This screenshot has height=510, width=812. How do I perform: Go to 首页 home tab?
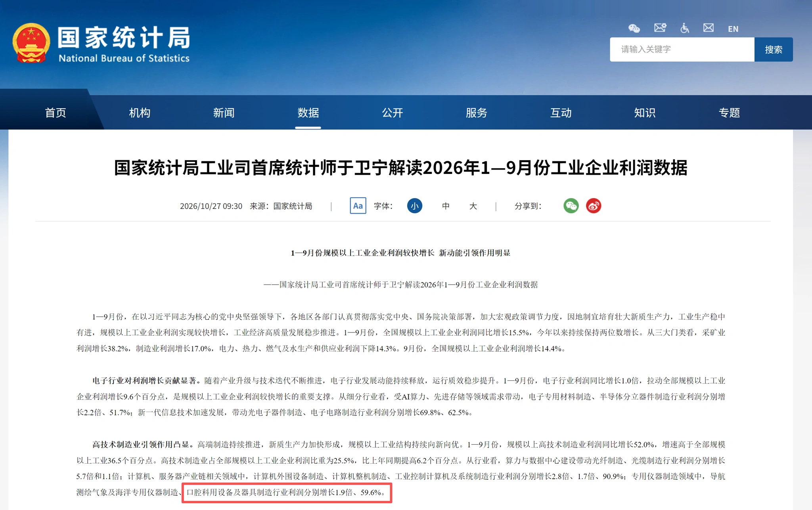click(56, 113)
